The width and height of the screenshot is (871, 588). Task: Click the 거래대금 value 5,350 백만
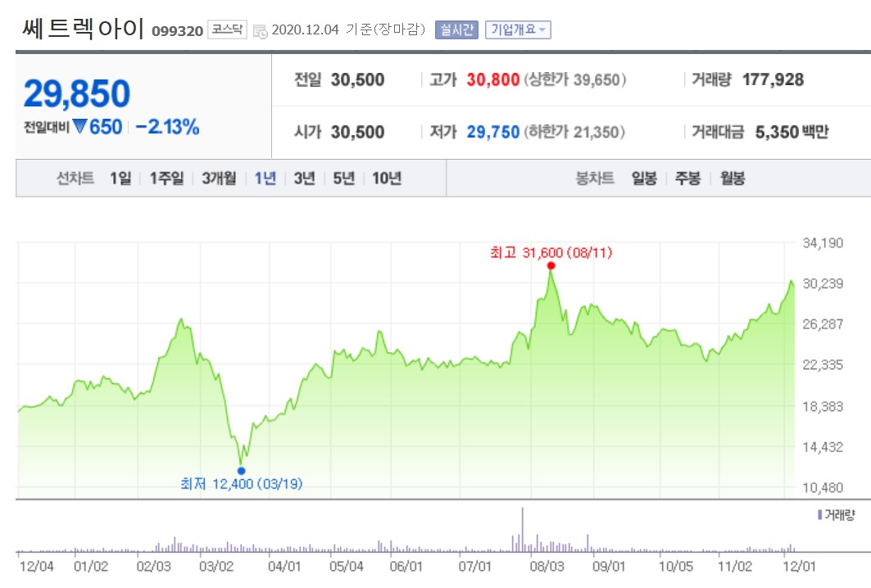[792, 132]
